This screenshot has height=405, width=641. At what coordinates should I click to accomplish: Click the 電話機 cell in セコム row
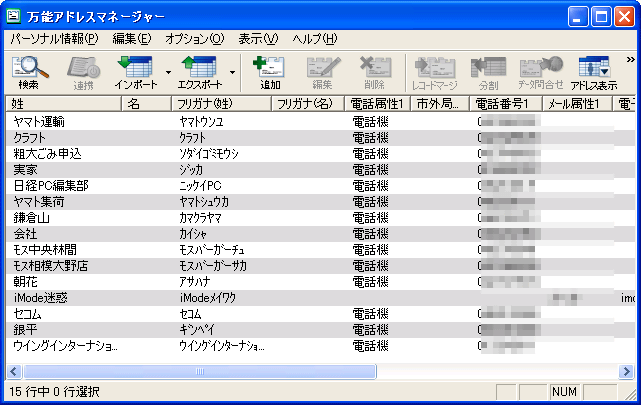pos(370,314)
